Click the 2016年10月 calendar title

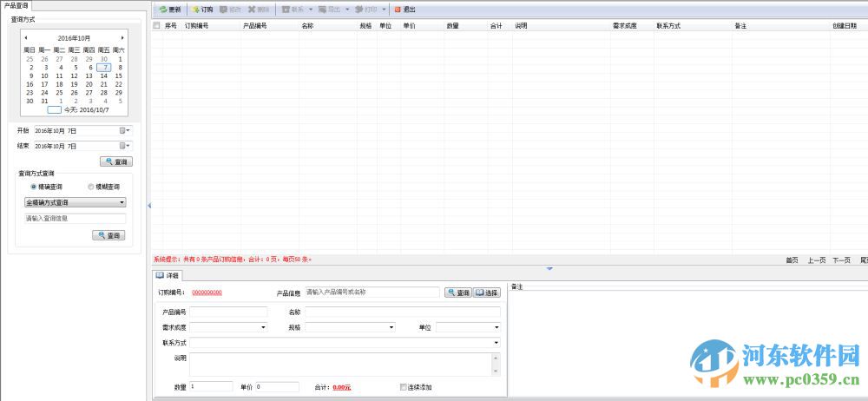click(x=74, y=37)
